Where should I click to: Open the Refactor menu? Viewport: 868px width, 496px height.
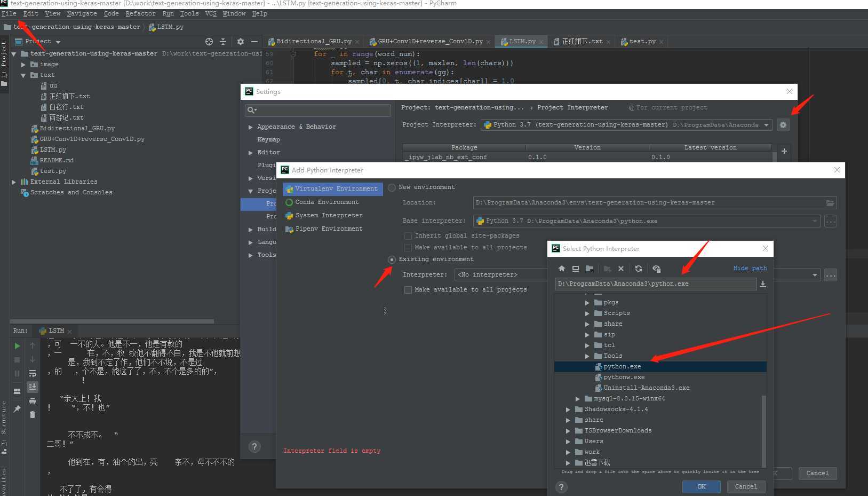[141, 13]
